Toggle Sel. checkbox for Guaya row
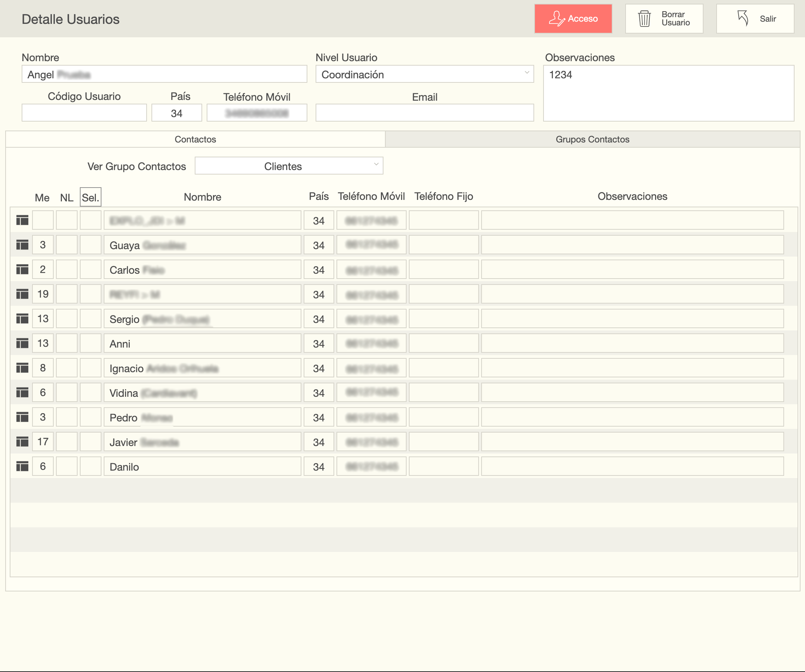Screen dimensions: 805x672 point(91,245)
